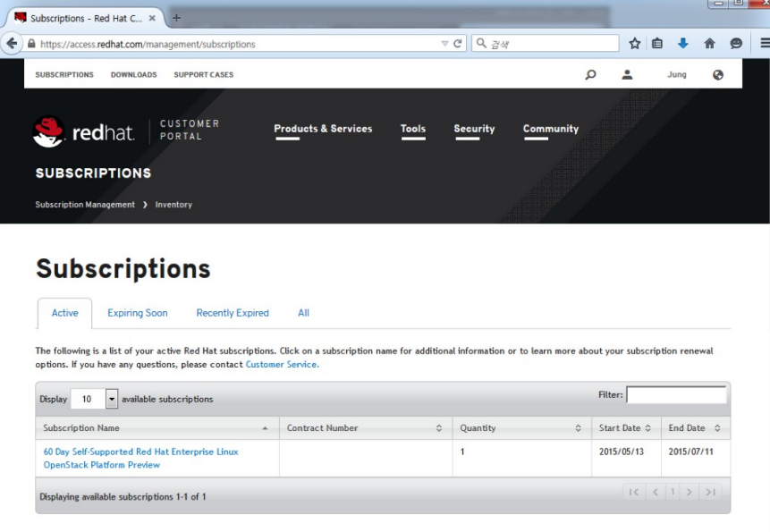The image size is (770, 532).
Task: Click the Red Hat logo
Action: pos(83,131)
